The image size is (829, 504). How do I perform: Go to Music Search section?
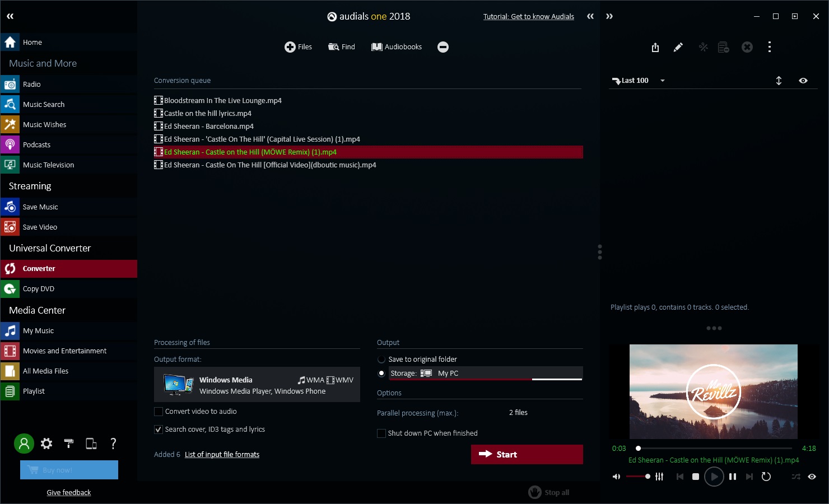68,105
